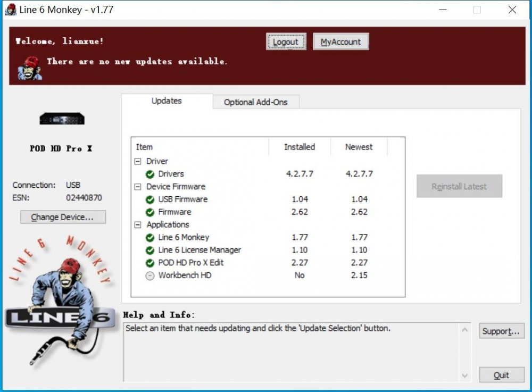
Task: Click the green check icon beside Line 6 Monkey
Action: [150, 238]
